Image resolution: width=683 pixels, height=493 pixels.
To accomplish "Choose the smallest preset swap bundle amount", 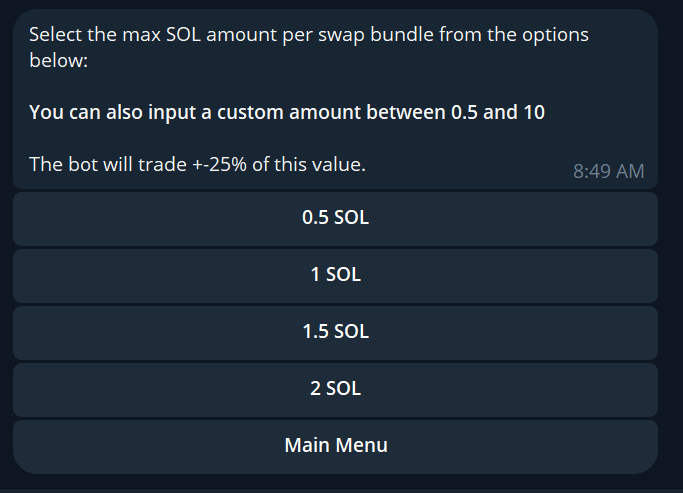I will [335, 218].
